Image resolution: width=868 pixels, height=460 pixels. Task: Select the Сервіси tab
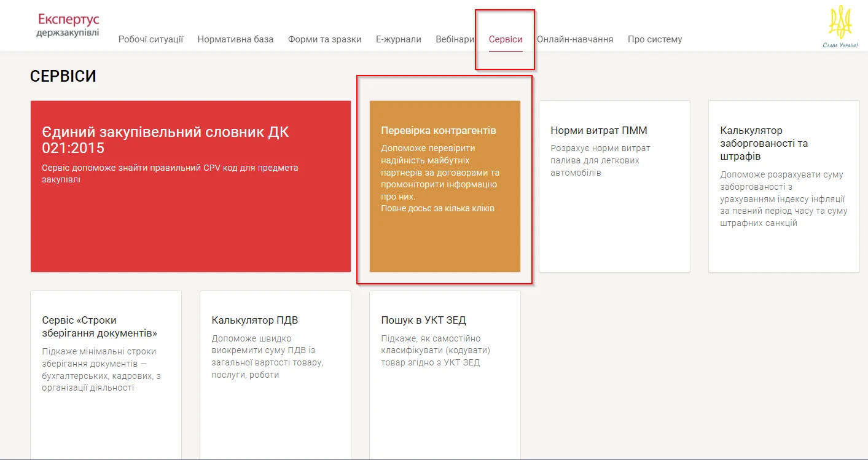click(506, 39)
